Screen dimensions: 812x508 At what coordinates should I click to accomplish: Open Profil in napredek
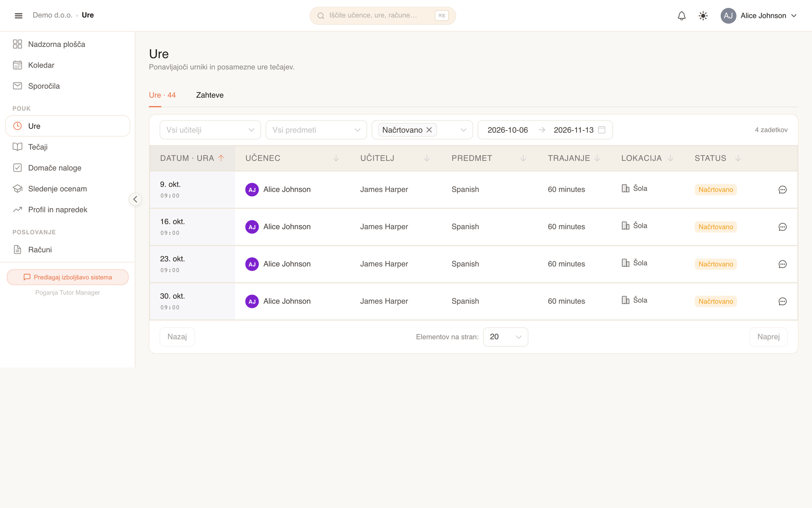pyautogui.click(x=67, y=210)
